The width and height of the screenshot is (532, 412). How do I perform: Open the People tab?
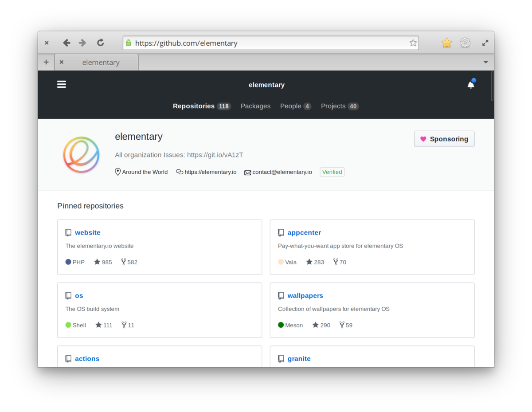(x=296, y=106)
